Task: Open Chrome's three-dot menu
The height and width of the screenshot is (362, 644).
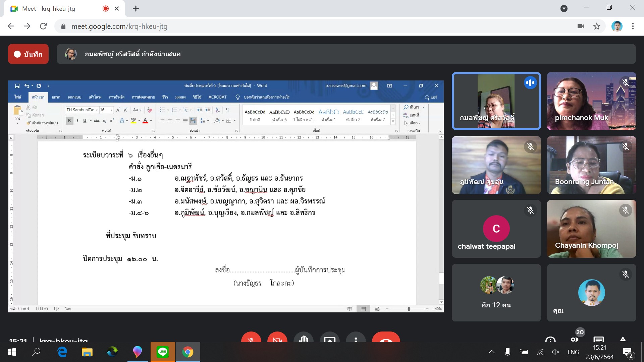Action: coord(633,26)
